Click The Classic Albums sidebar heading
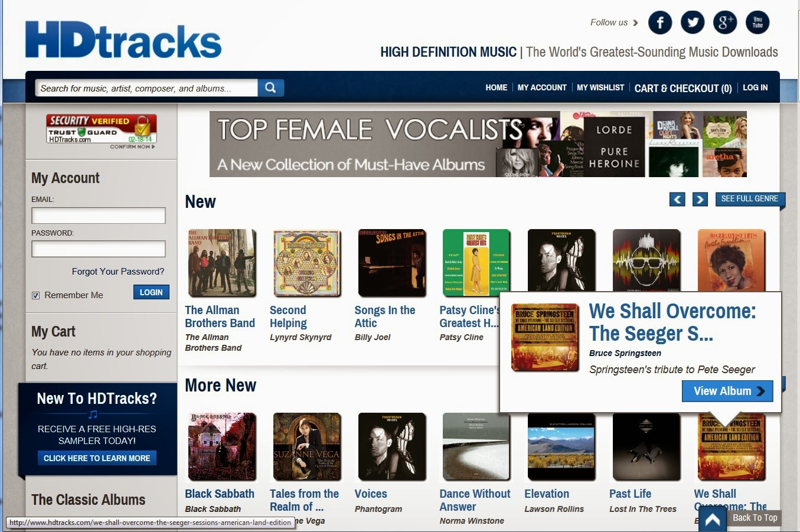This screenshot has height=532, width=800. pos(89,500)
